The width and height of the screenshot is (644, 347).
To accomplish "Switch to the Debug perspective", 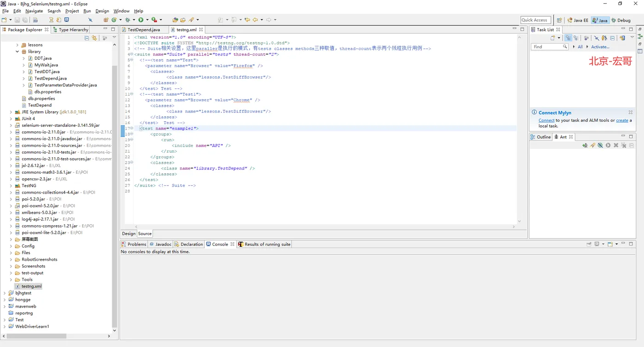I will pyautogui.click(x=621, y=20).
